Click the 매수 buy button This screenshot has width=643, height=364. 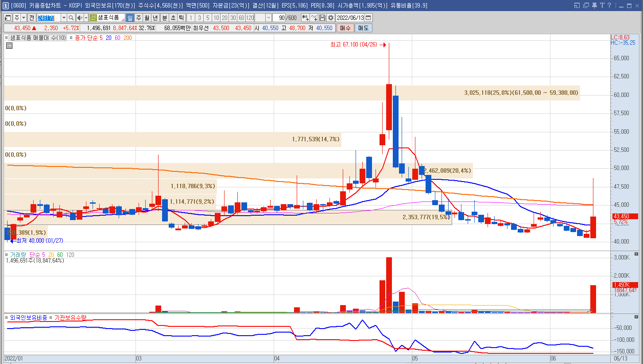coord(345,28)
